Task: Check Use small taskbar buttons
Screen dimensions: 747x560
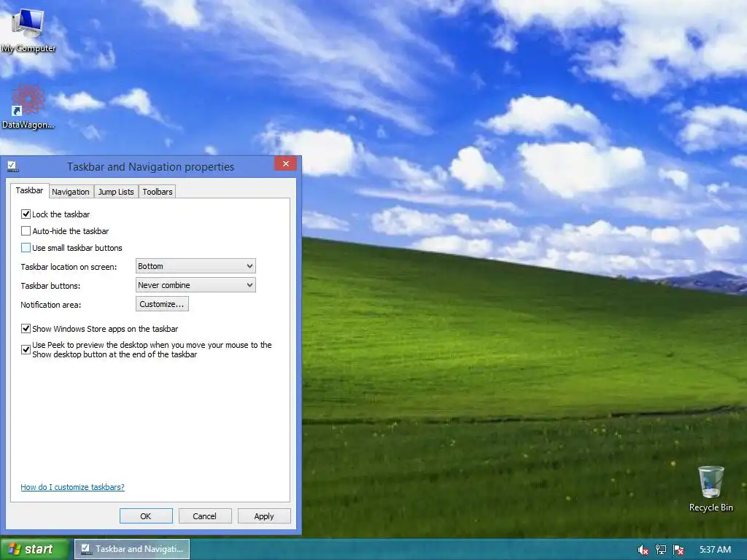Action: (x=26, y=248)
